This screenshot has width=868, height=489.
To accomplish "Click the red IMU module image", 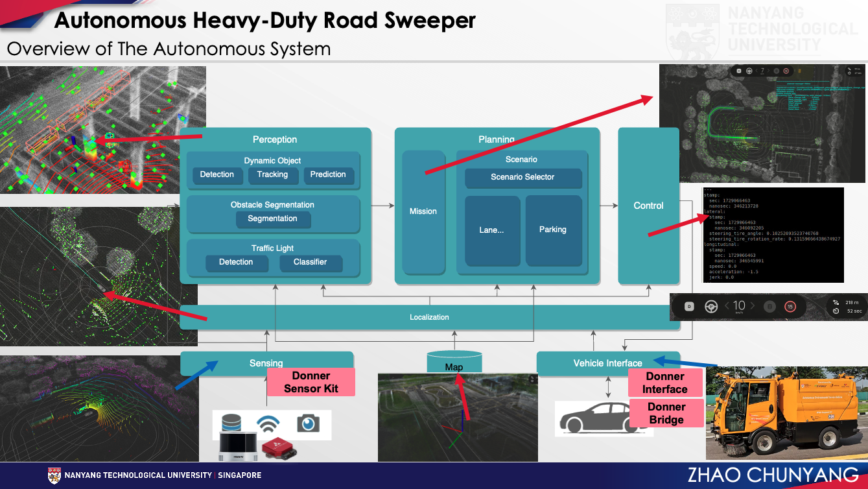I will coord(280,448).
